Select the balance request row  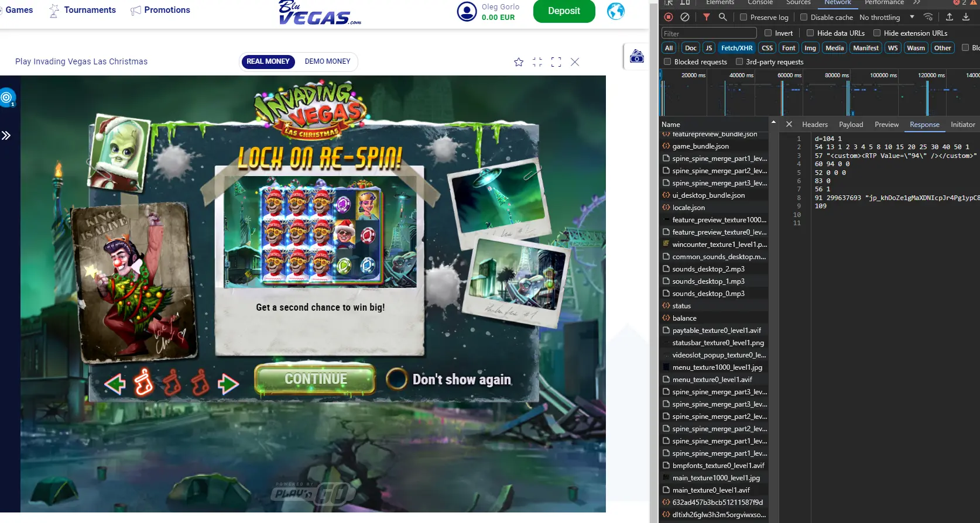coord(714,318)
